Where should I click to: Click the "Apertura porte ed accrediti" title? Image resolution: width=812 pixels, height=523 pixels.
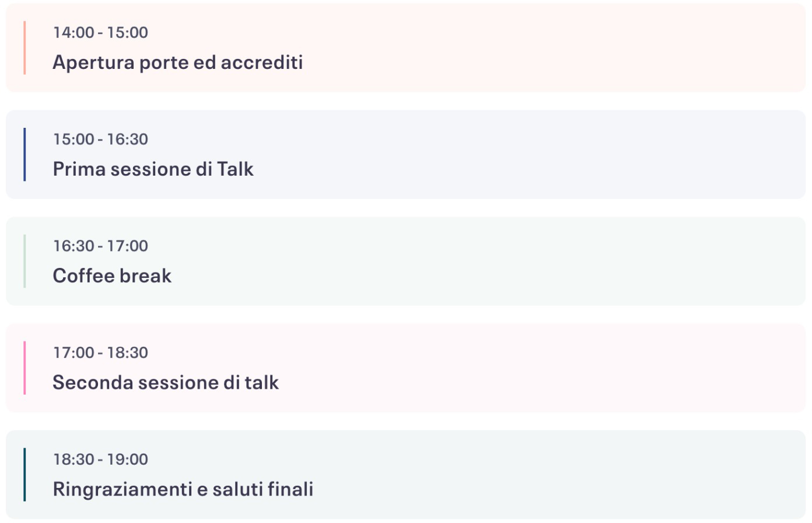click(177, 62)
